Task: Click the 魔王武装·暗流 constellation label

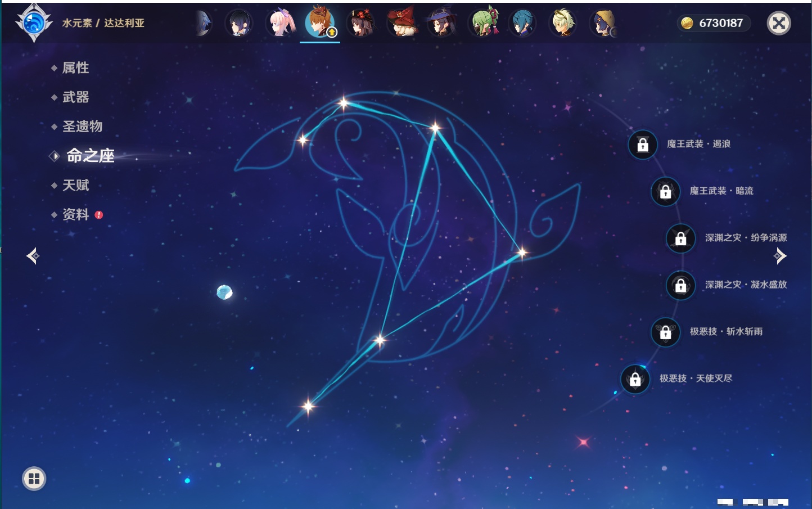Action: 721,191
